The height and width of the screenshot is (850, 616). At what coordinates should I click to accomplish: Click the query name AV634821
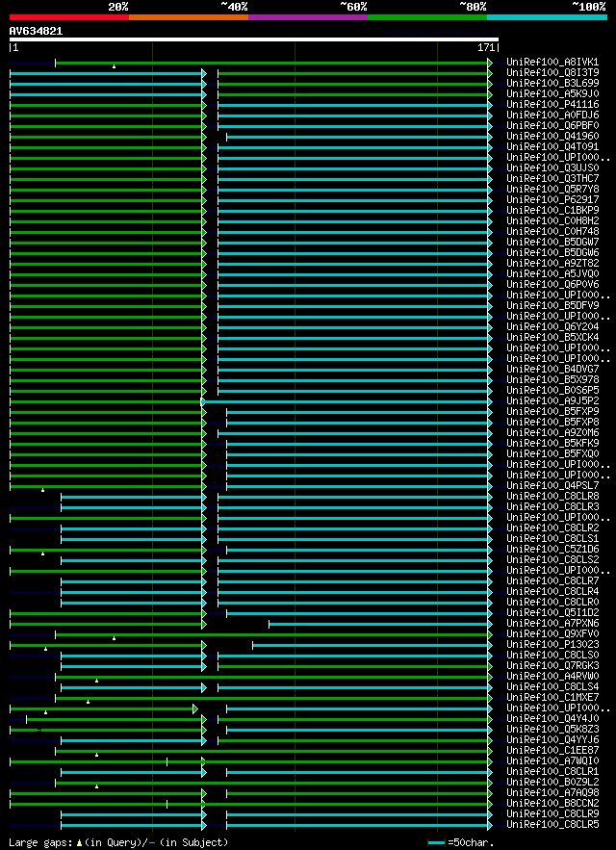pyautogui.click(x=36, y=32)
